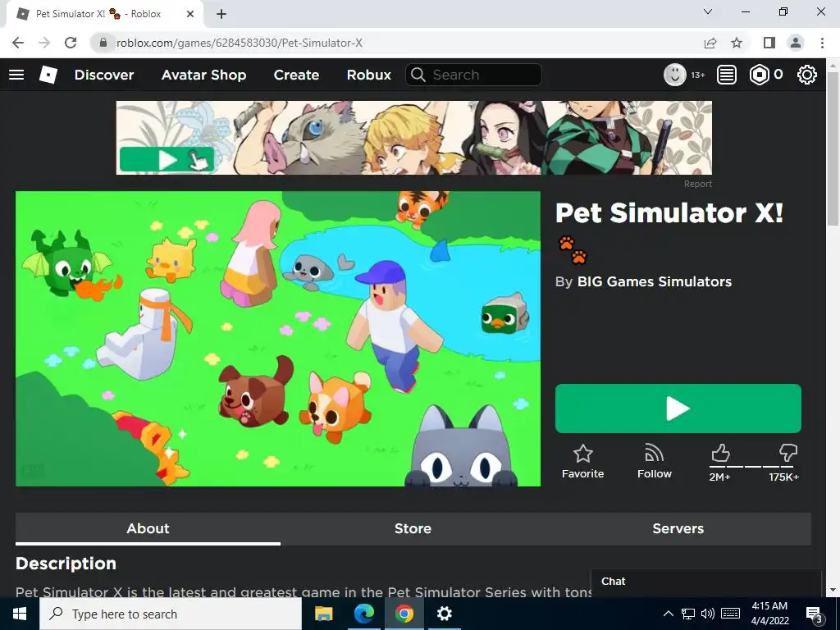Open touch keyboard from the tray
Image resolution: width=840 pixels, height=630 pixels.
(731, 614)
